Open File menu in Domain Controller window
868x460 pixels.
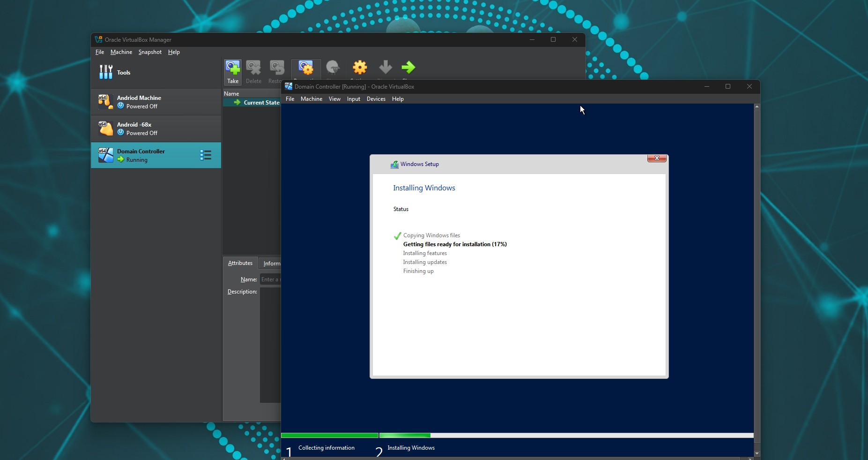coord(290,99)
